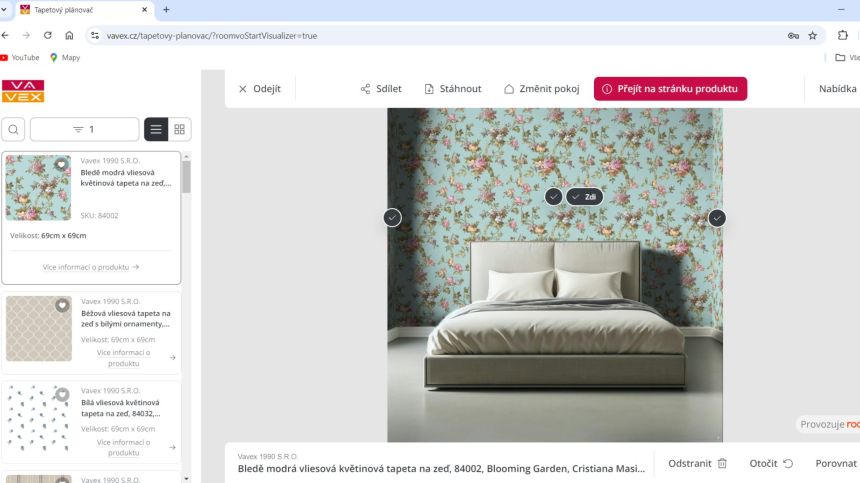Click the product list scrollbar thumb
This screenshot has height=483, width=860.
[x=186, y=177]
